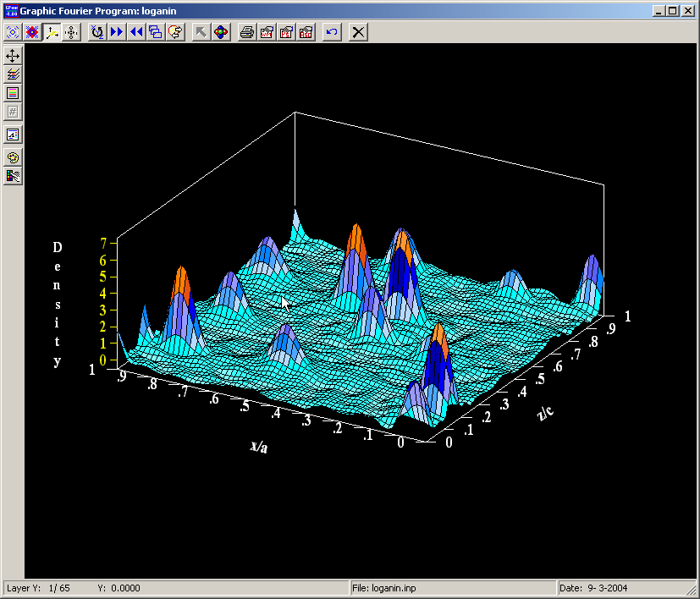Go to previous layer with rewind arrows
Screen dimensions: 700x599
tap(136, 32)
